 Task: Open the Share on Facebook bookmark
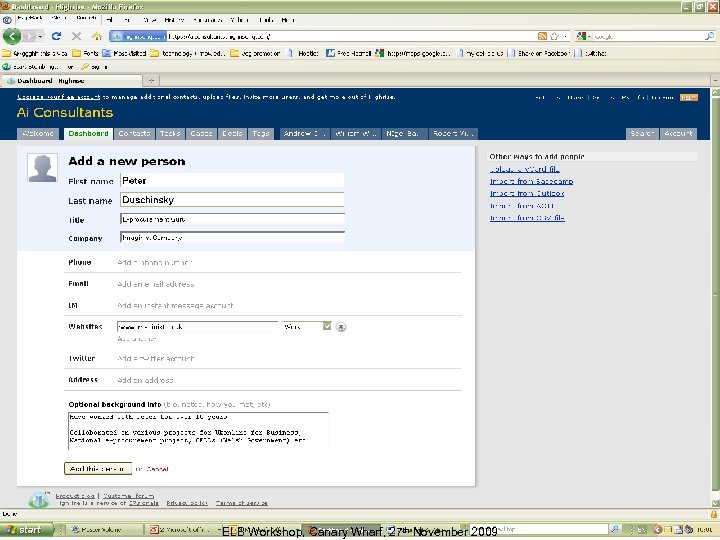click(540, 53)
